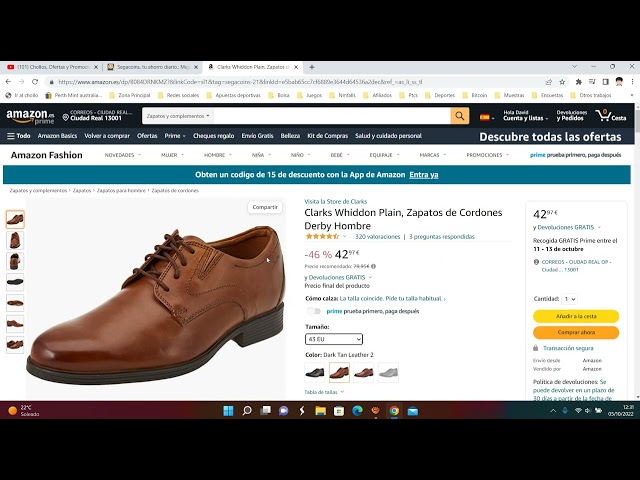Open Chrome extensions puzzle icon
This screenshot has width=640, height=480.
[x=578, y=82]
